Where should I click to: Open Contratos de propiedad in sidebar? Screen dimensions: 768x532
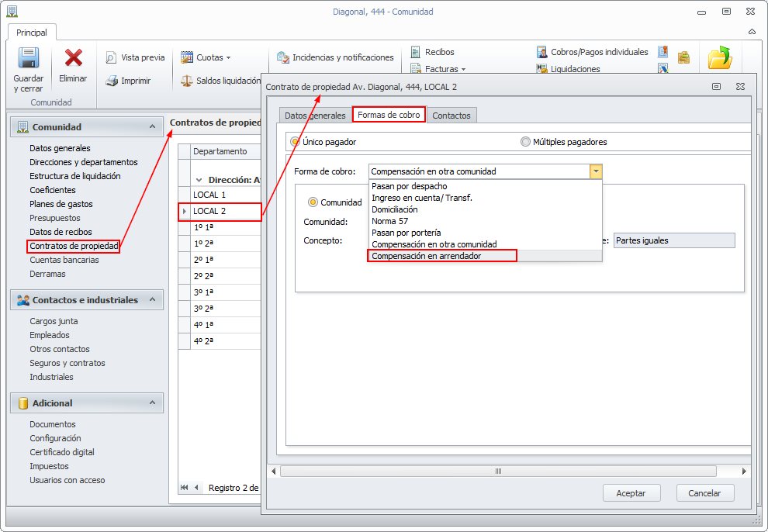tap(74, 246)
